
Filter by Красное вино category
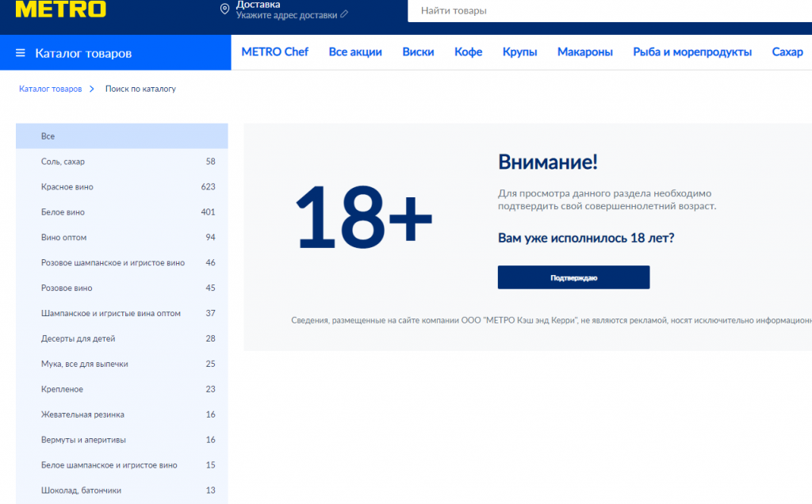click(x=67, y=187)
